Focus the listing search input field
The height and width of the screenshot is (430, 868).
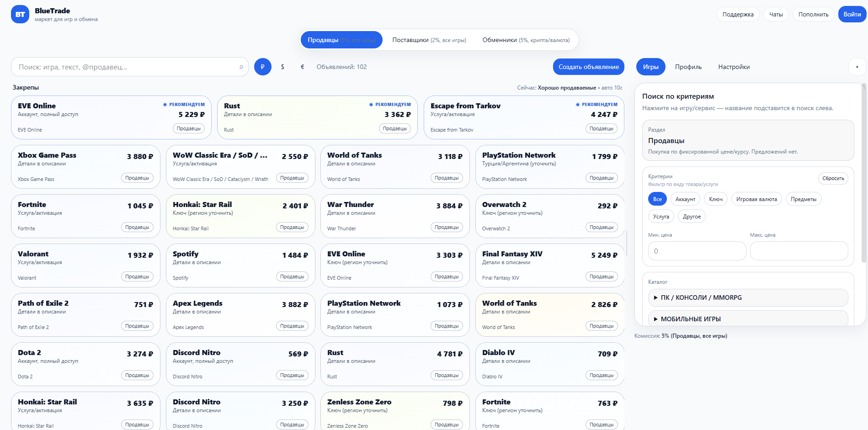coord(130,67)
